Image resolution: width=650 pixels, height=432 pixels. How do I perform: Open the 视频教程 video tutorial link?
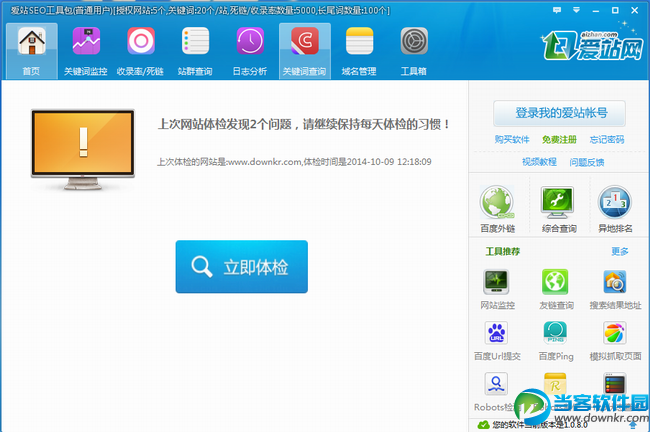coord(539,162)
